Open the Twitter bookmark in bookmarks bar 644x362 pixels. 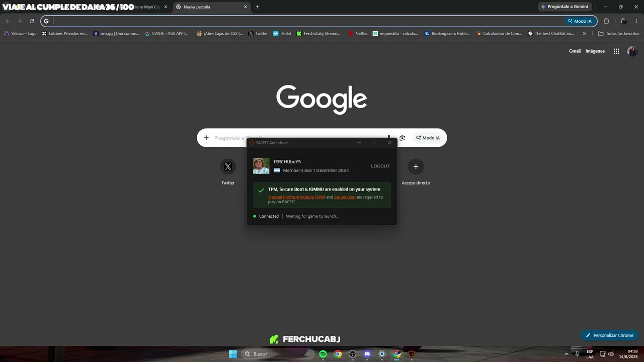[x=258, y=34]
